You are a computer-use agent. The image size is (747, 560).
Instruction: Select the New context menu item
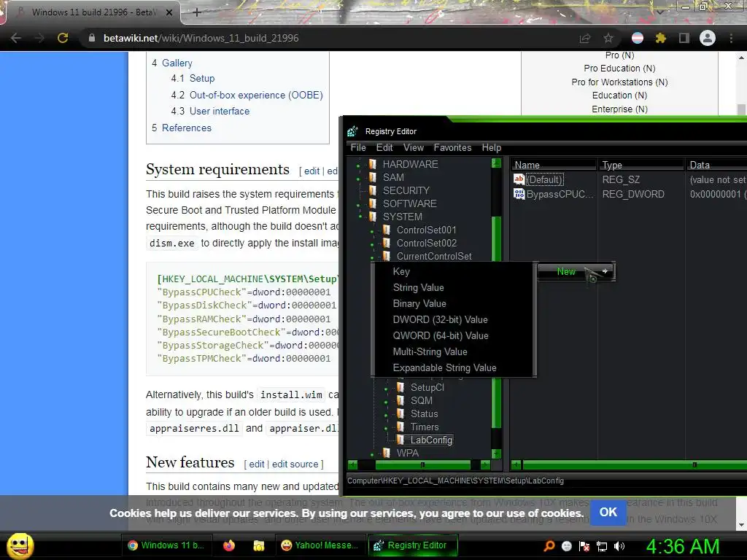point(576,271)
